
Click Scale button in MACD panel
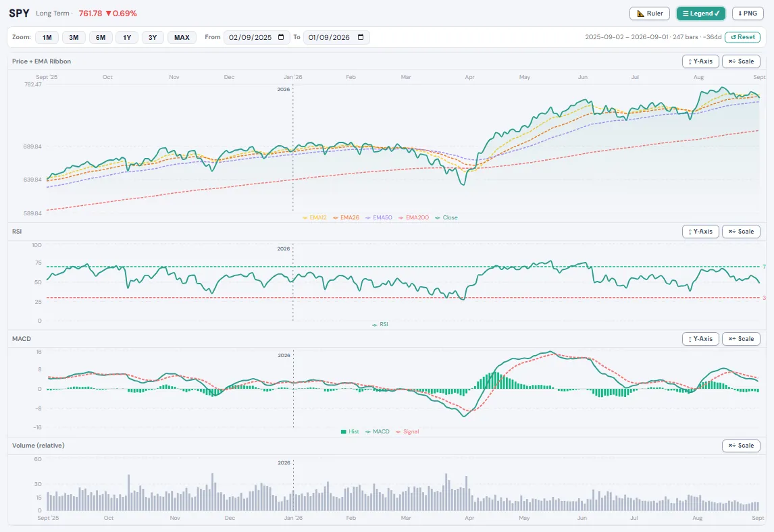741,339
